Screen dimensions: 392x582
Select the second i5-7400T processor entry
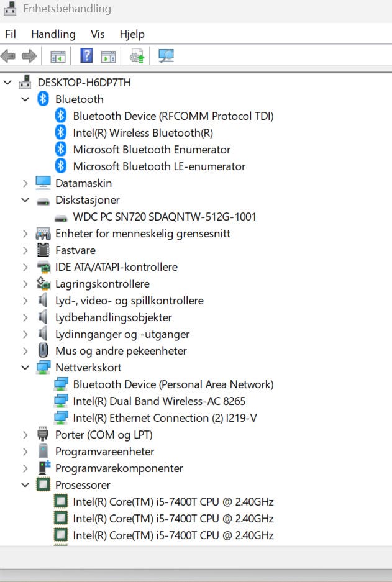pos(173,518)
